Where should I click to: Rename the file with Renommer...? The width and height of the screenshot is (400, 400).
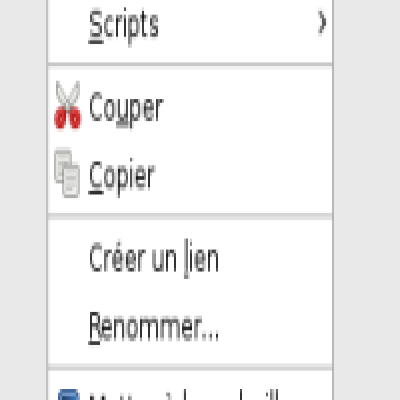tap(154, 327)
